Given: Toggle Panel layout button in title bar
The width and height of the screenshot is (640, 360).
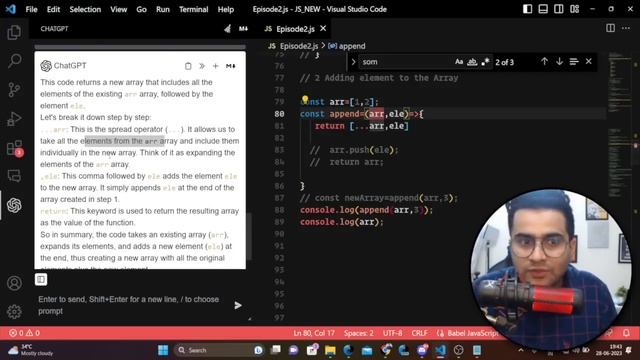Looking at the screenshot, I should (543, 9).
